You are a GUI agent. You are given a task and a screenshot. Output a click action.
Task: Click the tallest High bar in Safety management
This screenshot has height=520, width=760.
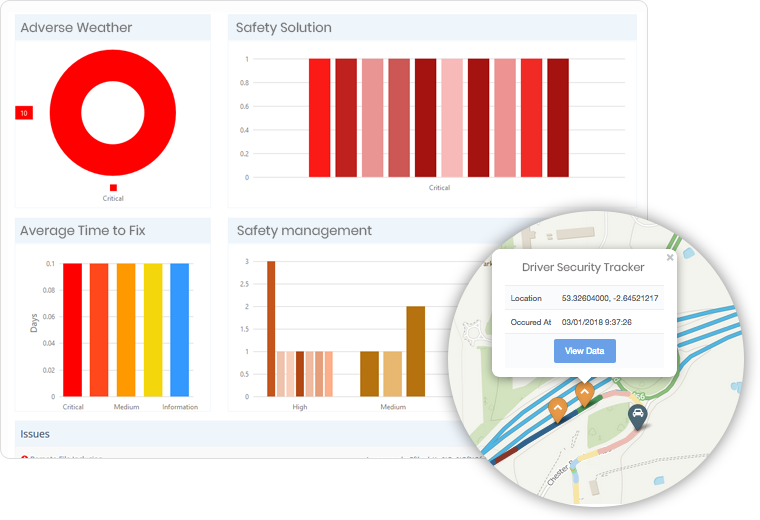(271, 329)
